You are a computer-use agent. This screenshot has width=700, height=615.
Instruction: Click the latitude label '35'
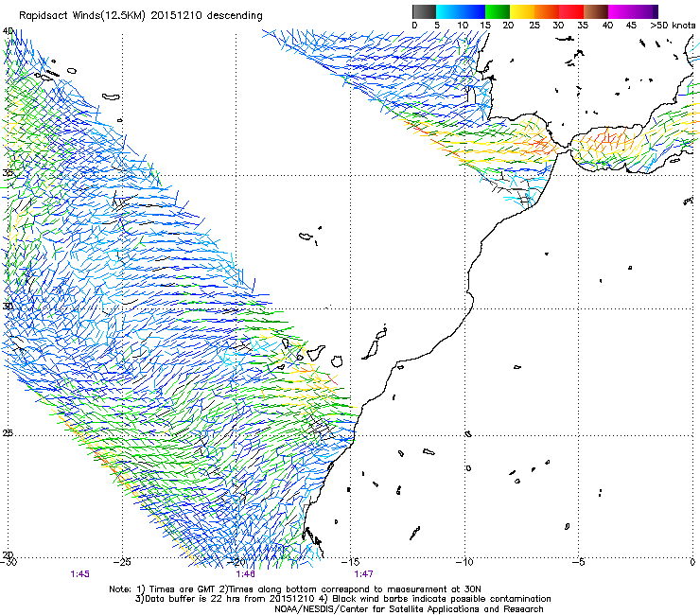(x=8, y=172)
